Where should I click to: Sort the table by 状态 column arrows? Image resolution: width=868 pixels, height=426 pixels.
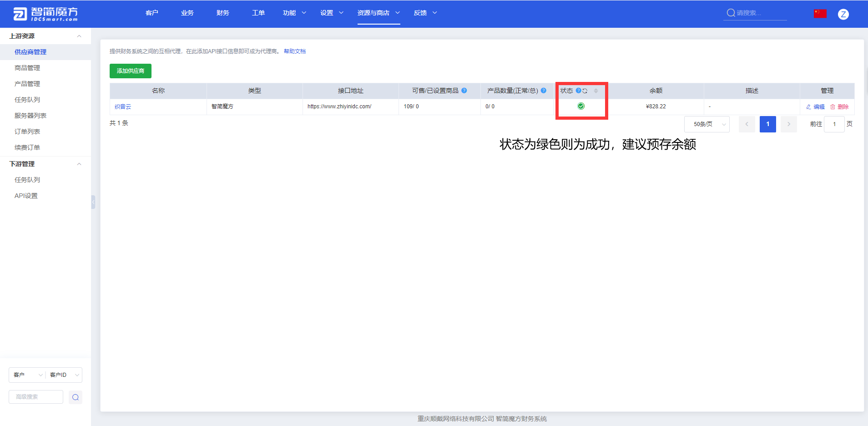[x=596, y=91]
